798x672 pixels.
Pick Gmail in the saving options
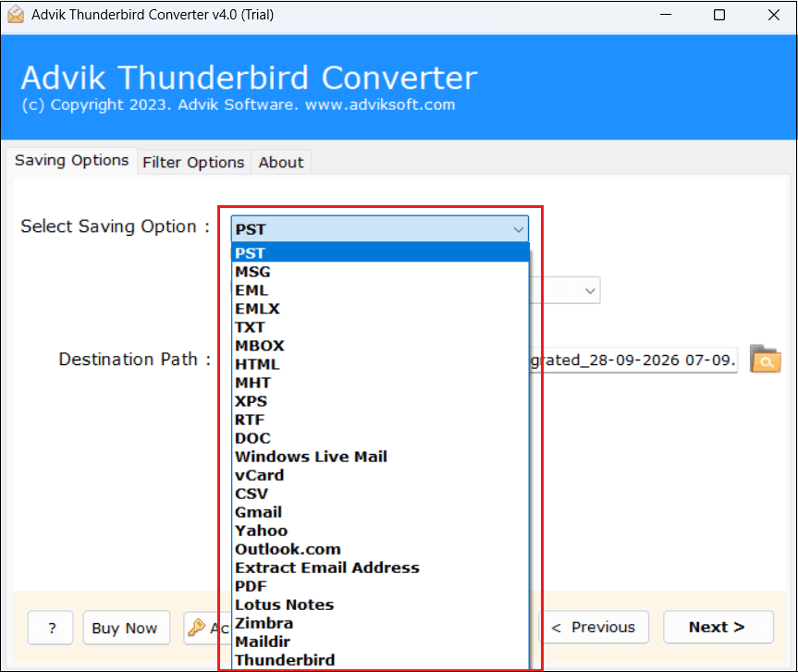click(x=381, y=512)
